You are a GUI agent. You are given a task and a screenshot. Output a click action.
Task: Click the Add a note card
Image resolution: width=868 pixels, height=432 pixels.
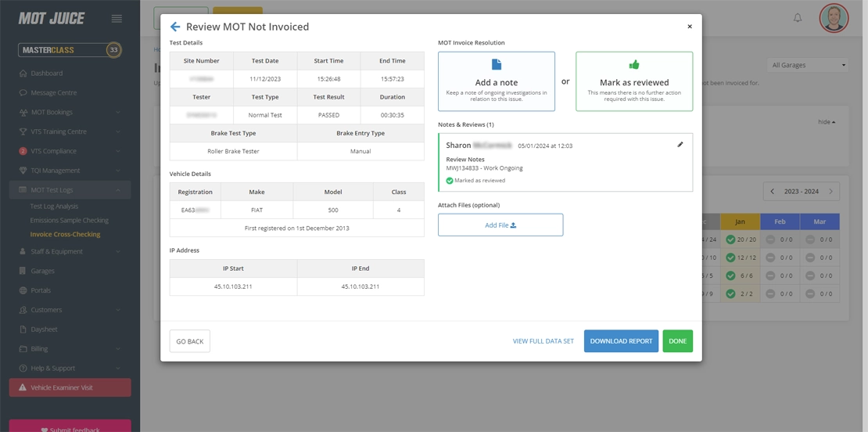click(x=496, y=81)
